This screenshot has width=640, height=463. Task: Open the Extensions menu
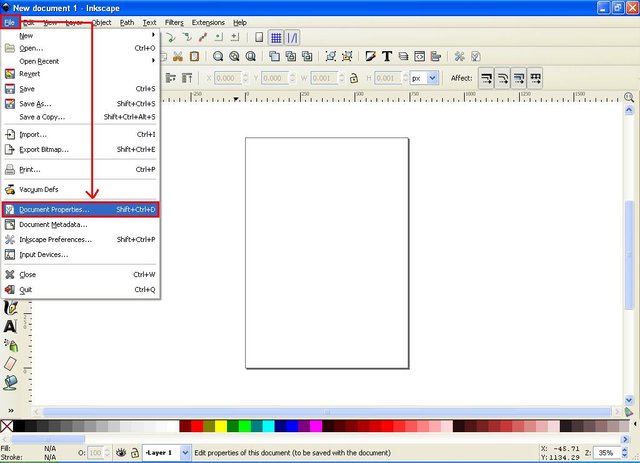pyautogui.click(x=208, y=22)
